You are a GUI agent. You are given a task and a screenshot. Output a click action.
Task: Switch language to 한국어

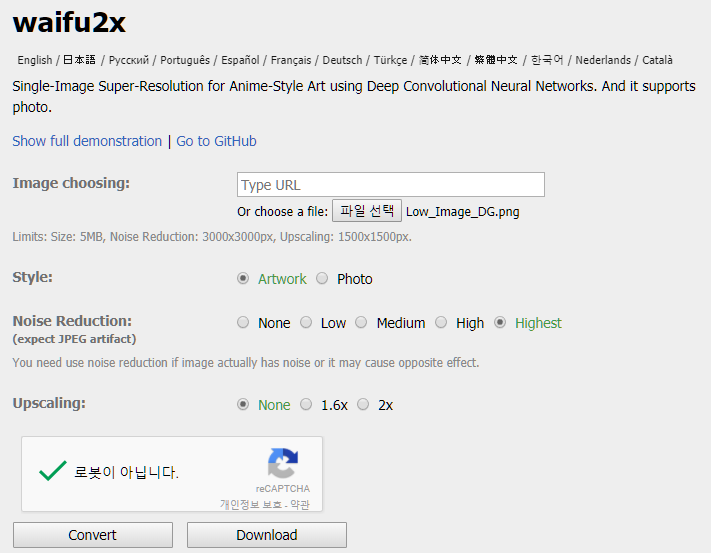pos(547,60)
